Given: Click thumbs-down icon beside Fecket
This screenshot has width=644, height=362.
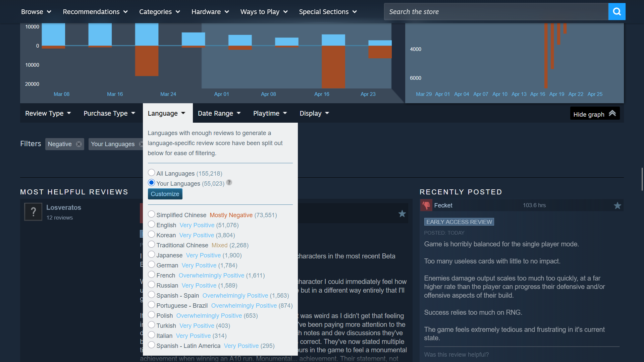Looking at the screenshot, I should (426, 205).
